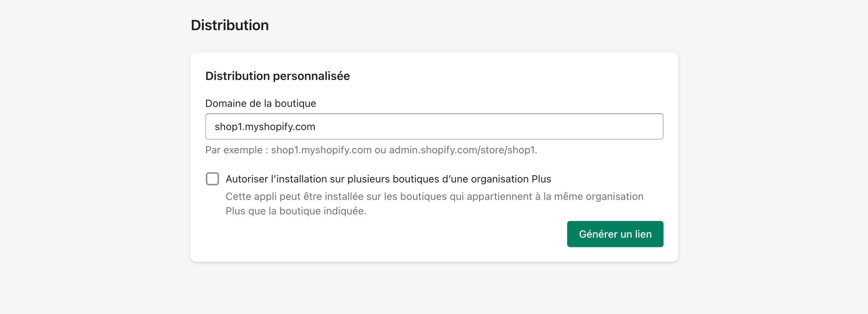
Task: Click the grey page background below the card
Action: pos(434,290)
